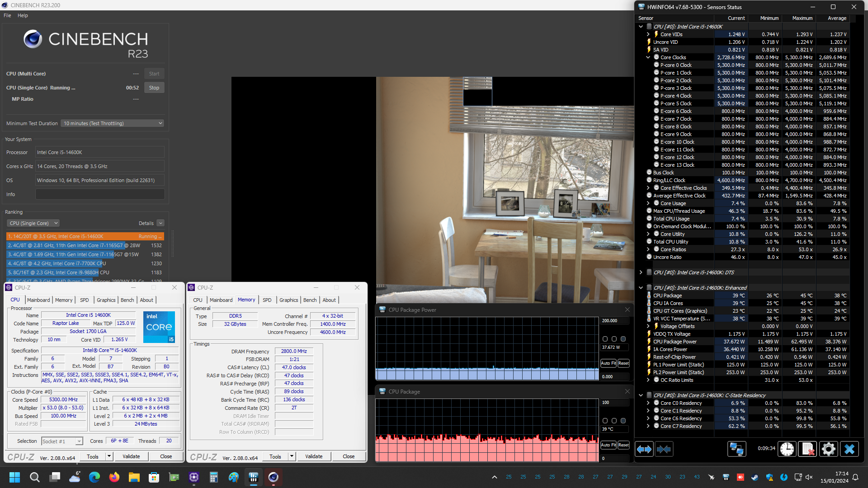The image size is (868, 488).
Task: Switch to Bench tab in left CPU-Z
Action: click(x=127, y=300)
